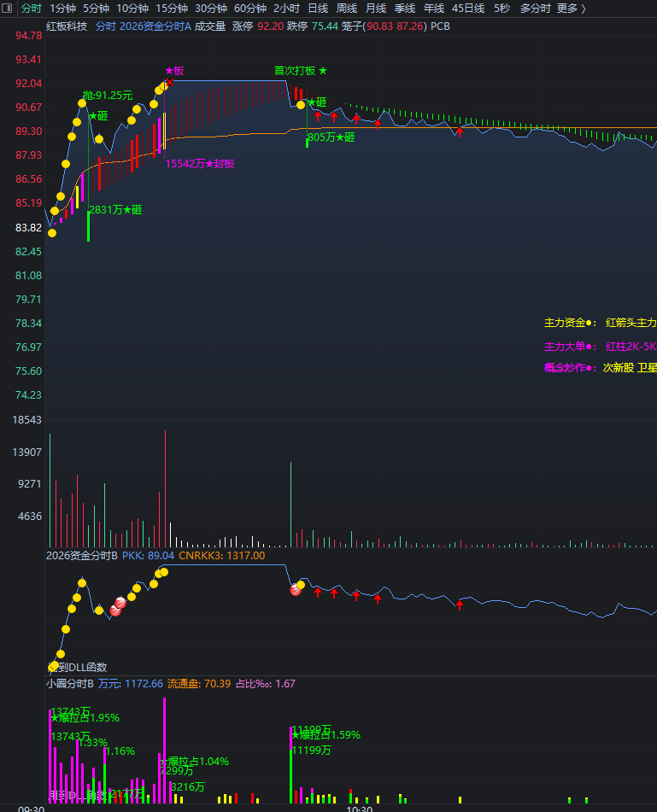Switch to the 日线 daily chart tab
Screen dimensions: 657x812
coord(318,9)
